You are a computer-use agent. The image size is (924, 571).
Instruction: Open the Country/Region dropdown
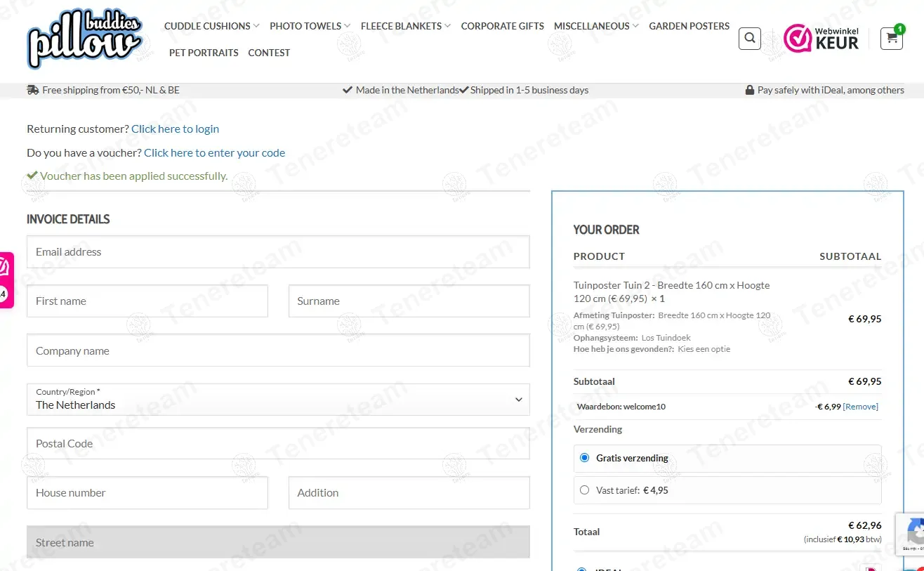[x=278, y=400]
